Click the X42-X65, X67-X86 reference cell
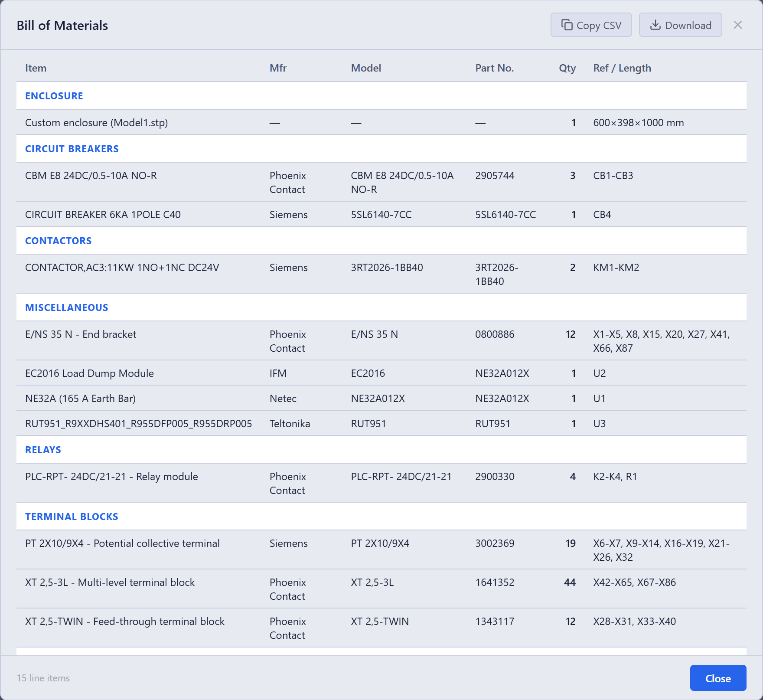The height and width of the screenshot is (700, 763). tap(635, 582)
